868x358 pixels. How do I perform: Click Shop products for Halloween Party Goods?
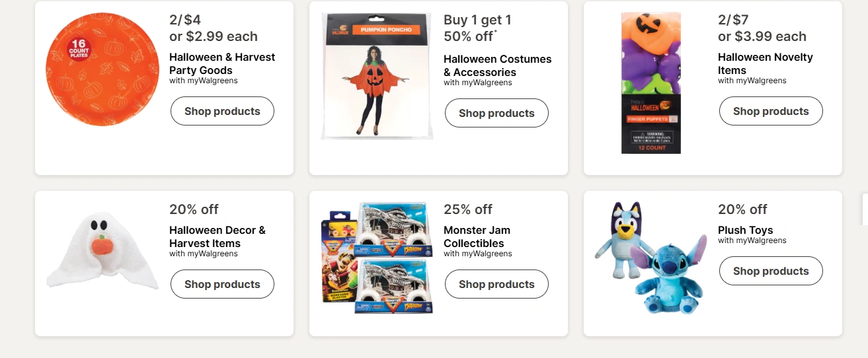pos(222,111)
